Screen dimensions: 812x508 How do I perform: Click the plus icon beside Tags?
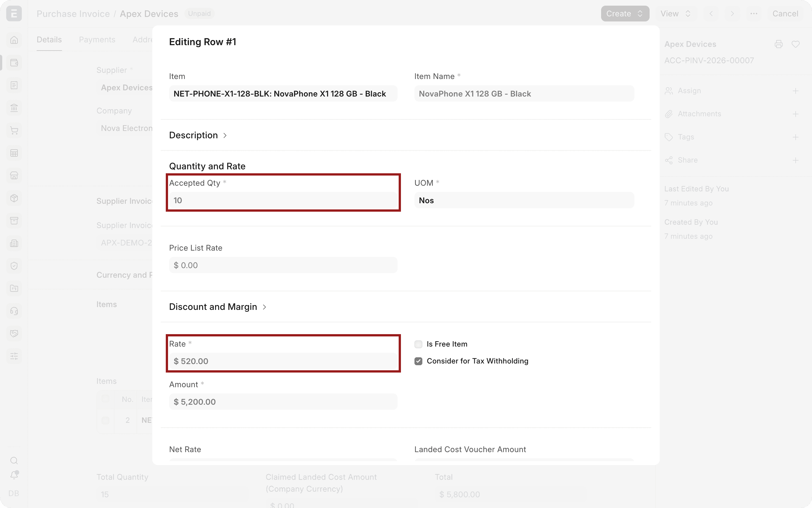796,137
